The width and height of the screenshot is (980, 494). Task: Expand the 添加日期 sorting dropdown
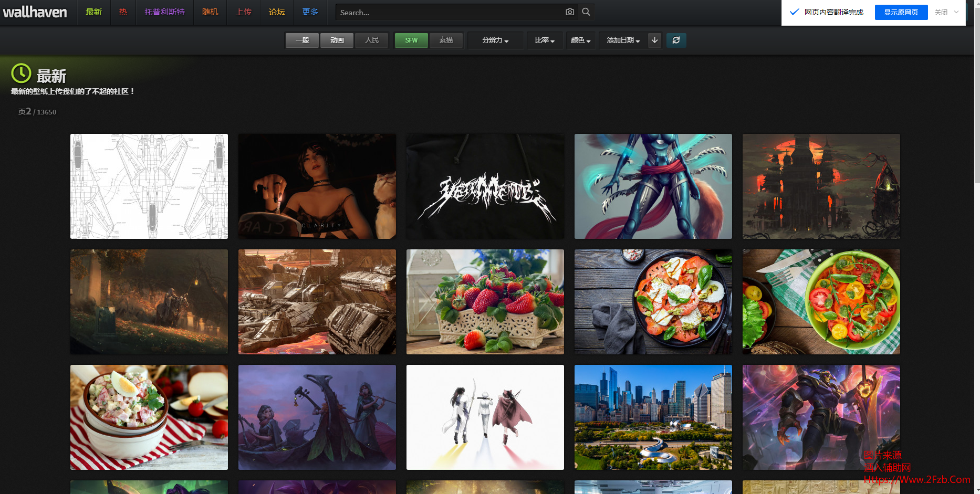(623, 40)
